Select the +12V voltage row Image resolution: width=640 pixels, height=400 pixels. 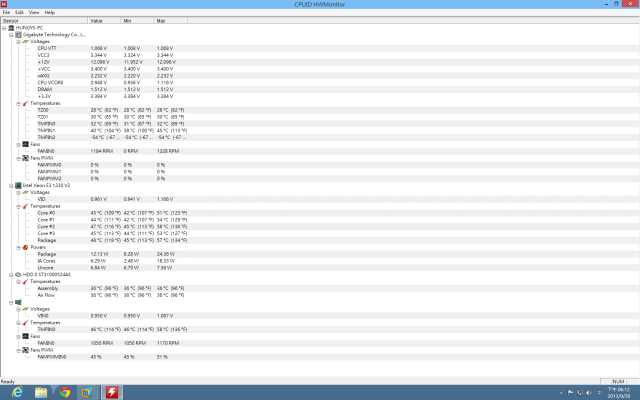[112, 62]
